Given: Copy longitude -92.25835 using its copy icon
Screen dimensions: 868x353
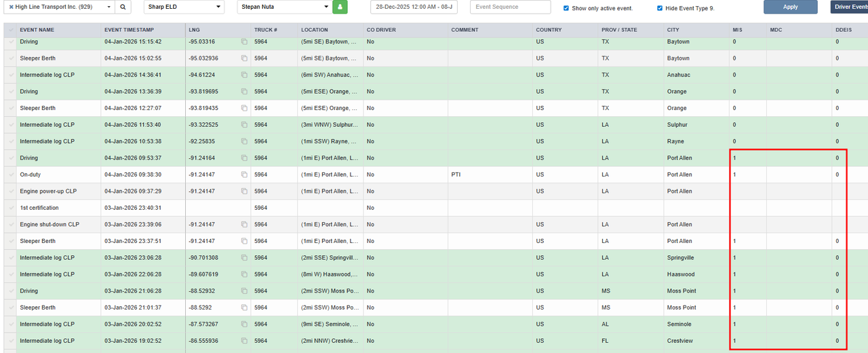Looking at the screenshot, I should point(244,142).
